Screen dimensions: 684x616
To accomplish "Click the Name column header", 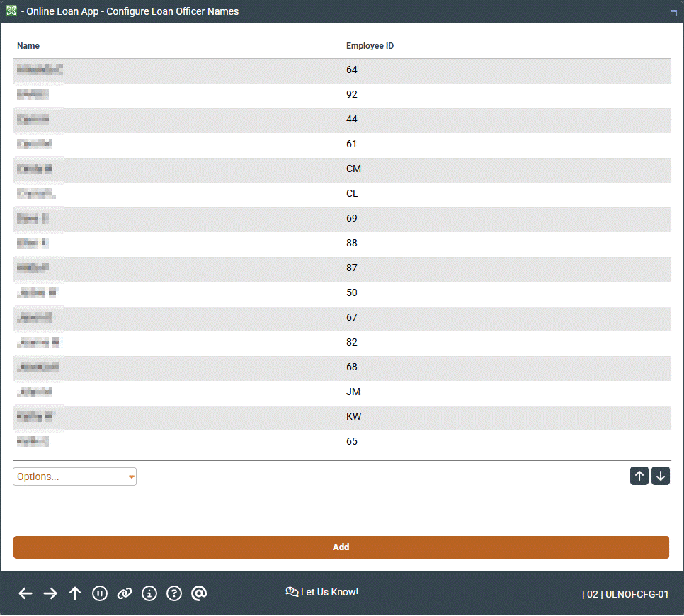I will [x=28, y=46].
